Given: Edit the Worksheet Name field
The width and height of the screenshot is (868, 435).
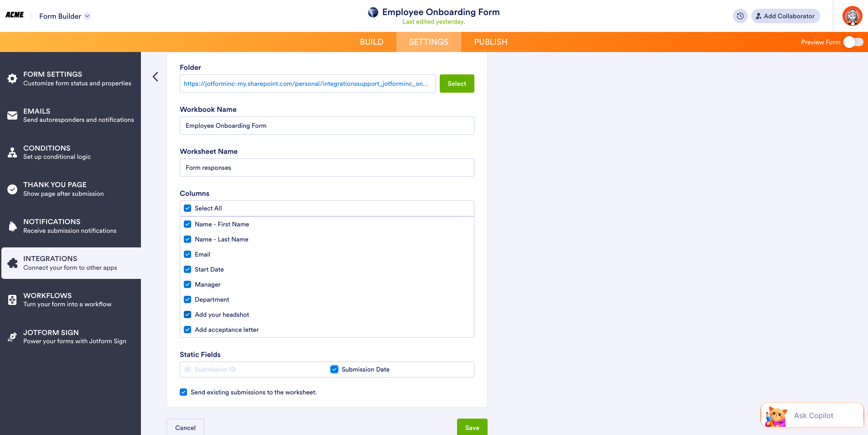Looking at the screenshot, I should pyautogui.click(x=327, y=168).
